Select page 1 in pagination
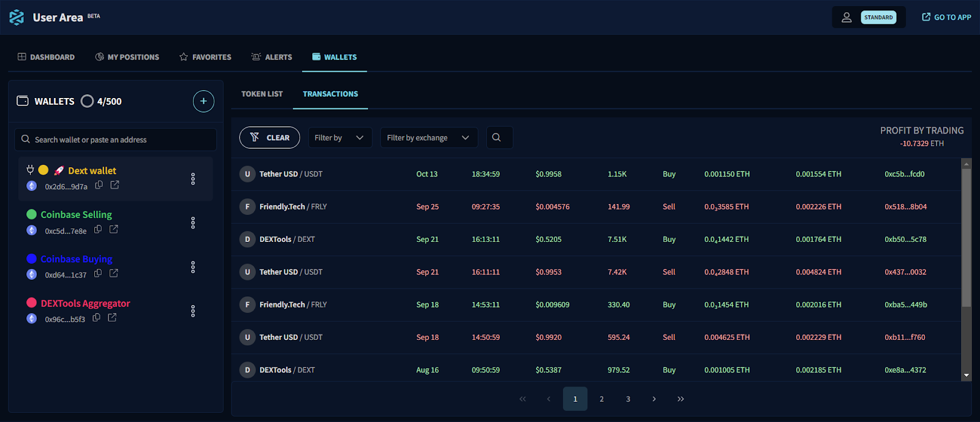 (x=575, y=399)
